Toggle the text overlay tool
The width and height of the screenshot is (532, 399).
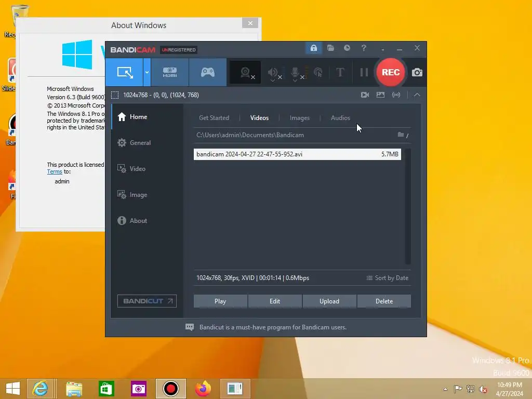tap(340, 72)
